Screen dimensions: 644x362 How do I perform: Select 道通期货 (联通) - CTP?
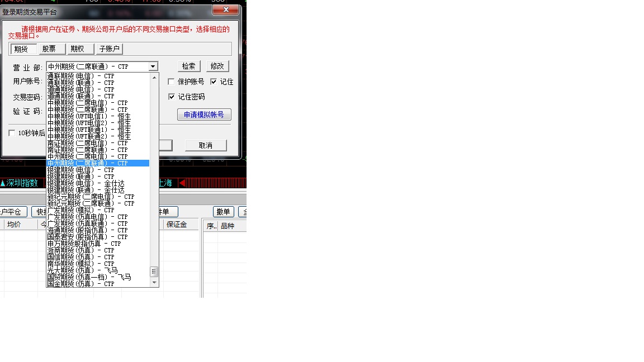point(98,97)
